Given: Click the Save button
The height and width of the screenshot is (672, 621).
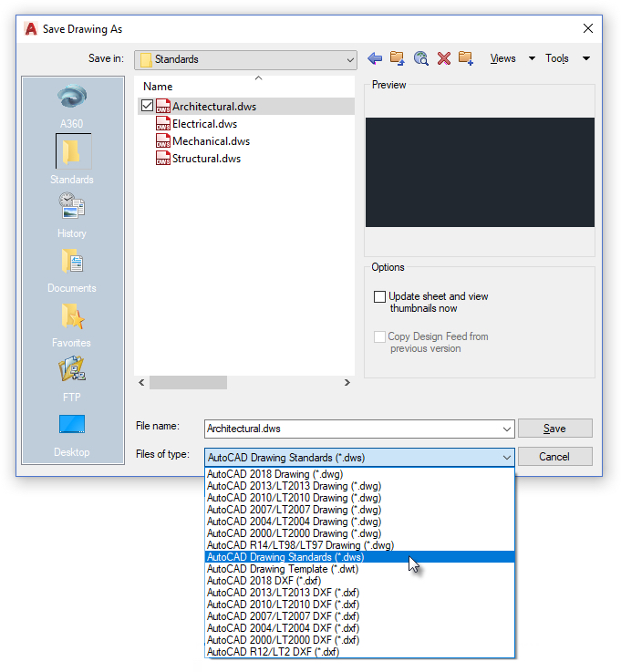Looking at the screenshot, I should 555,429.
